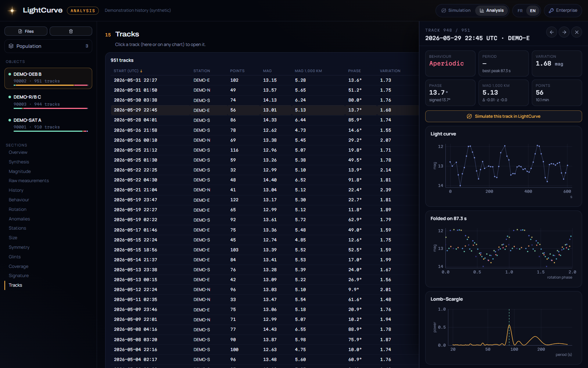Open track 2026-05-21 21:04

pos(265,190)
